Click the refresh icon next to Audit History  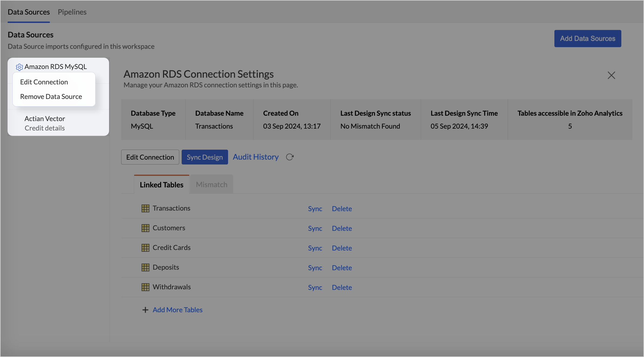coord(290,157)
